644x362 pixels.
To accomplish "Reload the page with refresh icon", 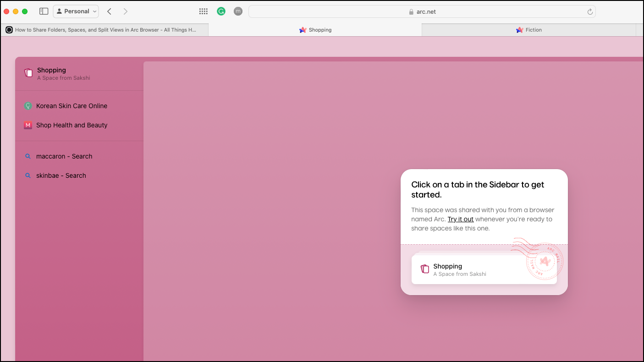I will (590, 12).
